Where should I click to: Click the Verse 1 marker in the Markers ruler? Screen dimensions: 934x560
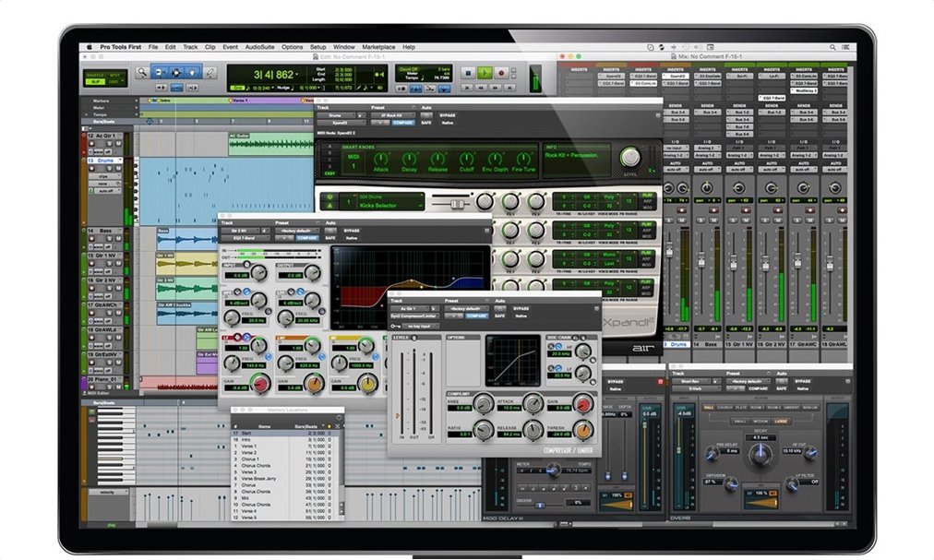pyautogui.click(x=240, y=101)
